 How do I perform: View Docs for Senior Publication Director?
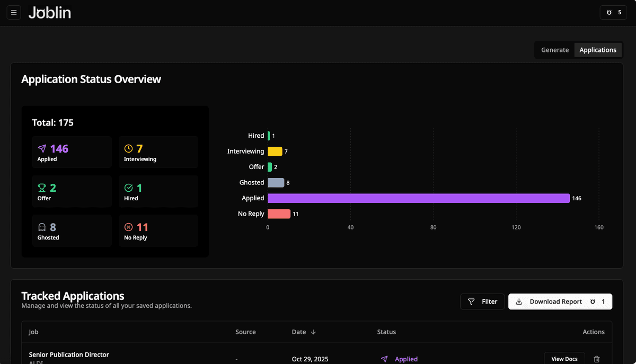tap(564, 359)
